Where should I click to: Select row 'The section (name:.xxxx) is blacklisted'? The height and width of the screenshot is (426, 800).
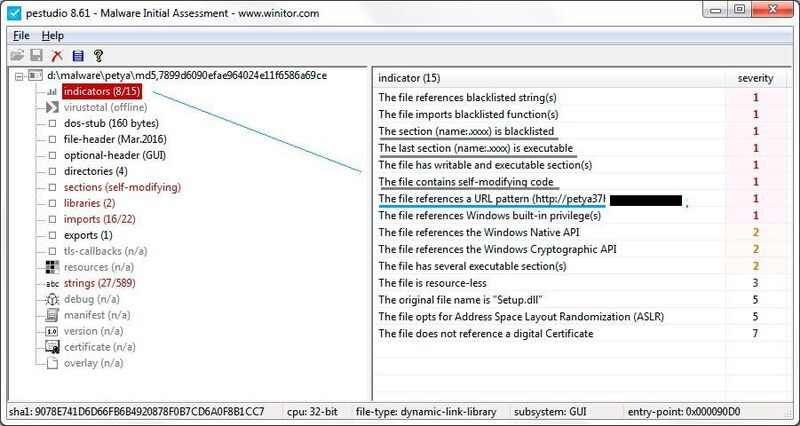[x=580, y=131]
